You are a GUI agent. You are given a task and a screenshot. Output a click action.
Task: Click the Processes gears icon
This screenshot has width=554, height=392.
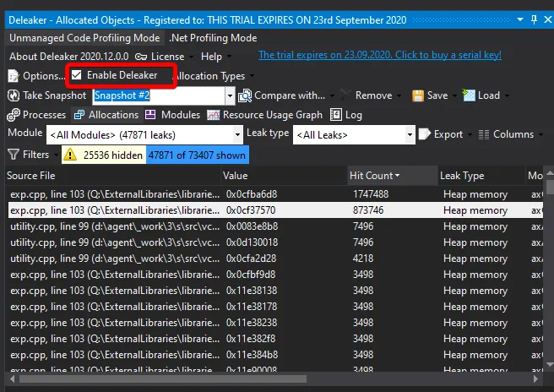(x=14, y=115)
